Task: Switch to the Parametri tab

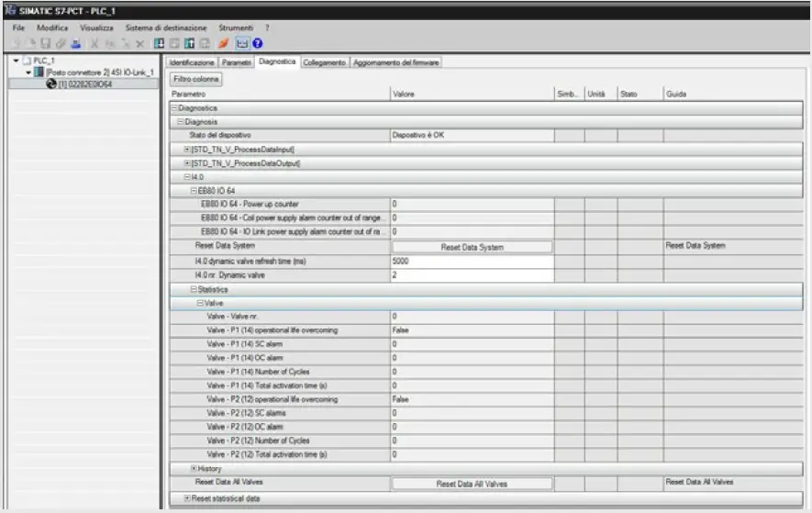Action: (x=236, y=62)
